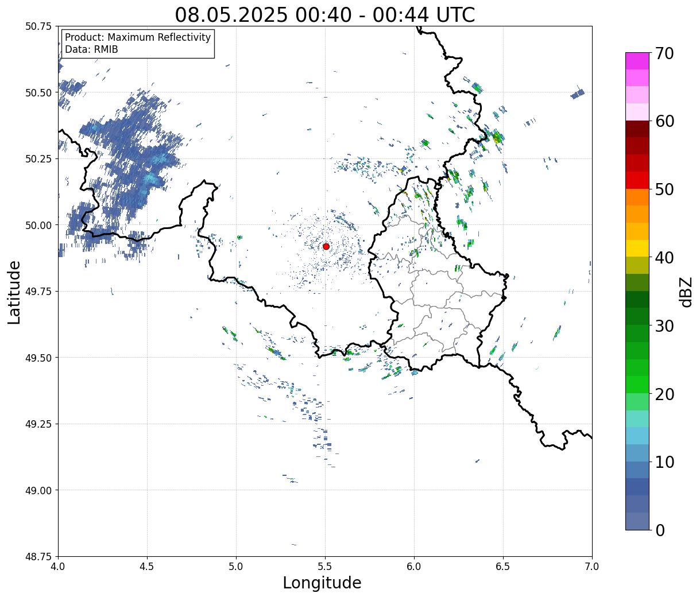Click the colorbar tick label 0
The width and height of the screenshot is (700, 597).
tap(659, 530)
